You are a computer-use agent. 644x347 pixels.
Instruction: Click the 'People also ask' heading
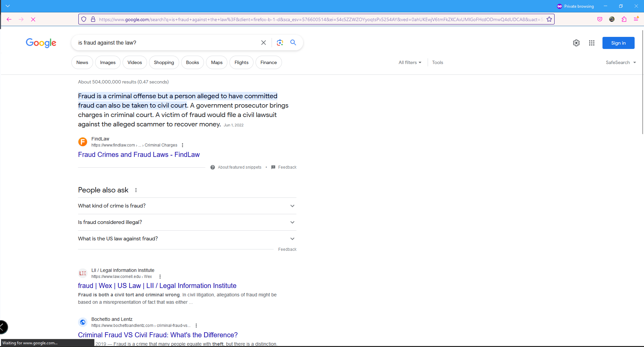(103, 190)
